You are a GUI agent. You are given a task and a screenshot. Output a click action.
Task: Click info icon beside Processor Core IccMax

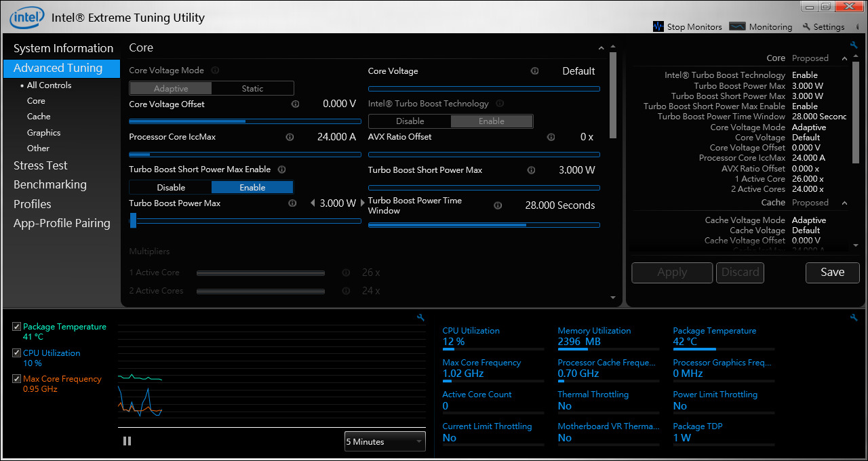pyautogui.click(x=290, y=137)
